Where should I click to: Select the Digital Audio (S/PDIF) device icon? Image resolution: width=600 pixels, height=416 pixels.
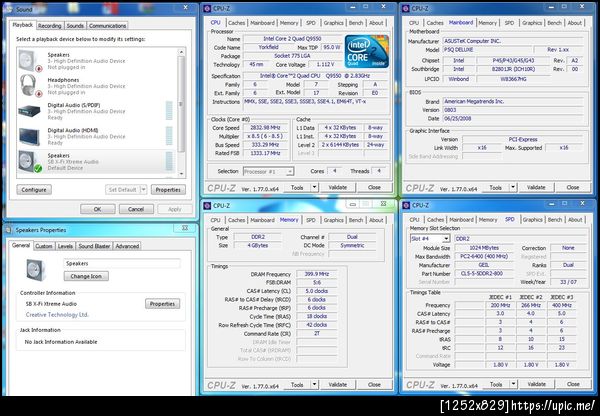[x=30, y=110]
